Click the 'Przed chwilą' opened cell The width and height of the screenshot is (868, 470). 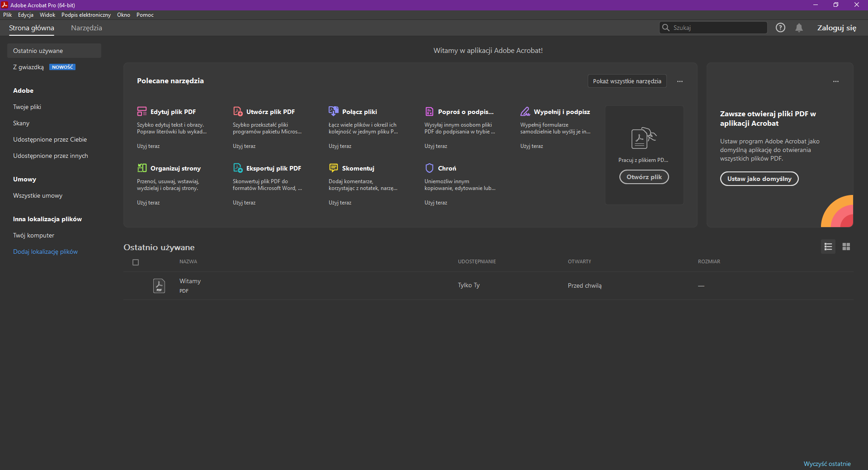point(585,285)
